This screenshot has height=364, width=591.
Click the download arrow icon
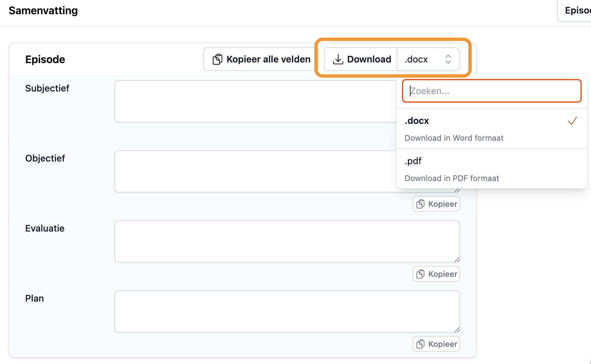pyautogui.click(x=338, y=59)
